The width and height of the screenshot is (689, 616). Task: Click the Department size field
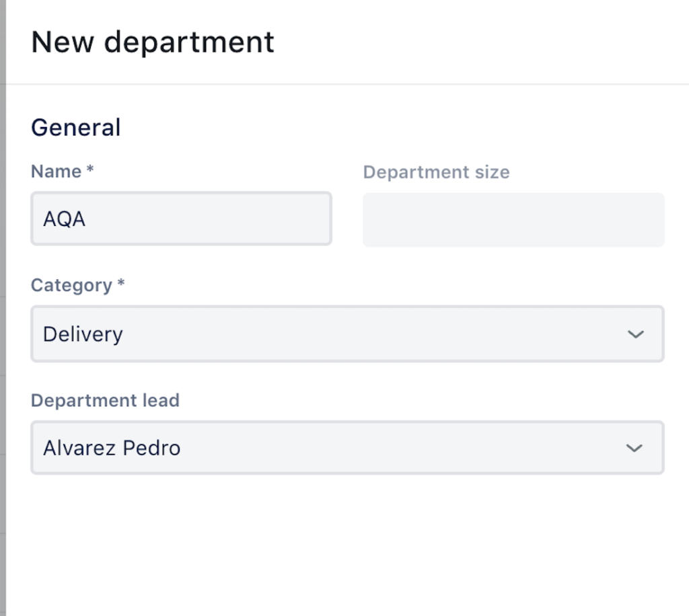tap(513, 219)
